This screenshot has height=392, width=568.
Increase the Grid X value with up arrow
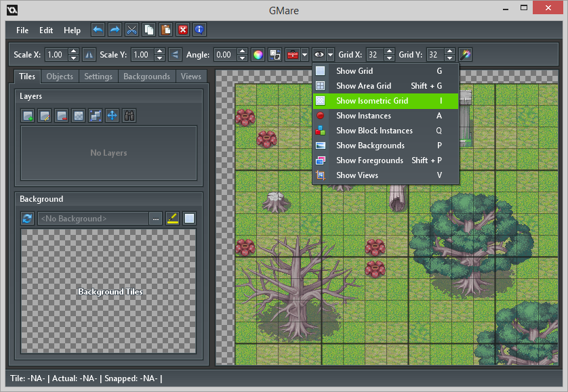pos(390,51)
